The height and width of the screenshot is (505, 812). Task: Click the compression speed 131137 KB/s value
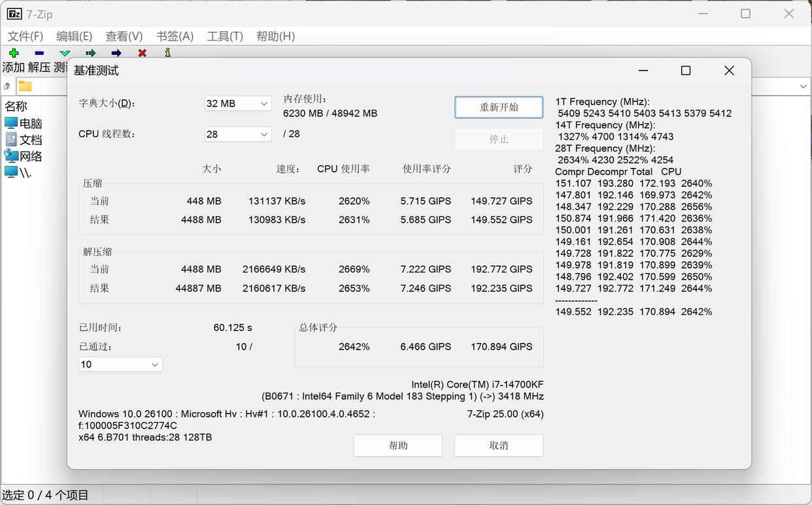pyautogui.click(x=277, y=201)
